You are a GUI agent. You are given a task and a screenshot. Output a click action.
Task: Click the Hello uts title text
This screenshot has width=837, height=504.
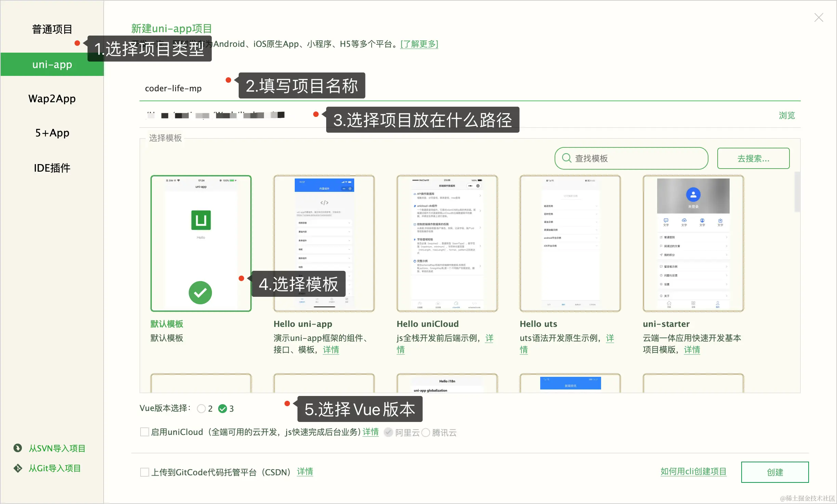539,324
